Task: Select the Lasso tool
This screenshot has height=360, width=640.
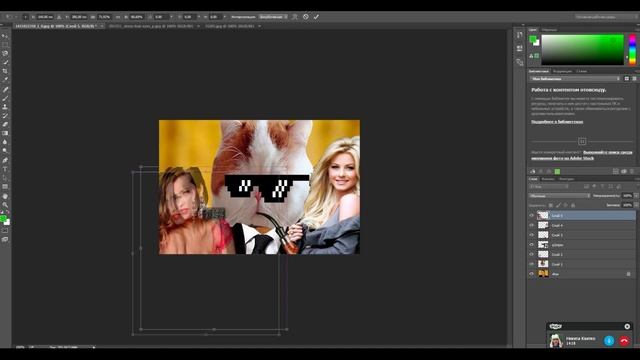Action: pyautogui.click(x=5, y=53)
